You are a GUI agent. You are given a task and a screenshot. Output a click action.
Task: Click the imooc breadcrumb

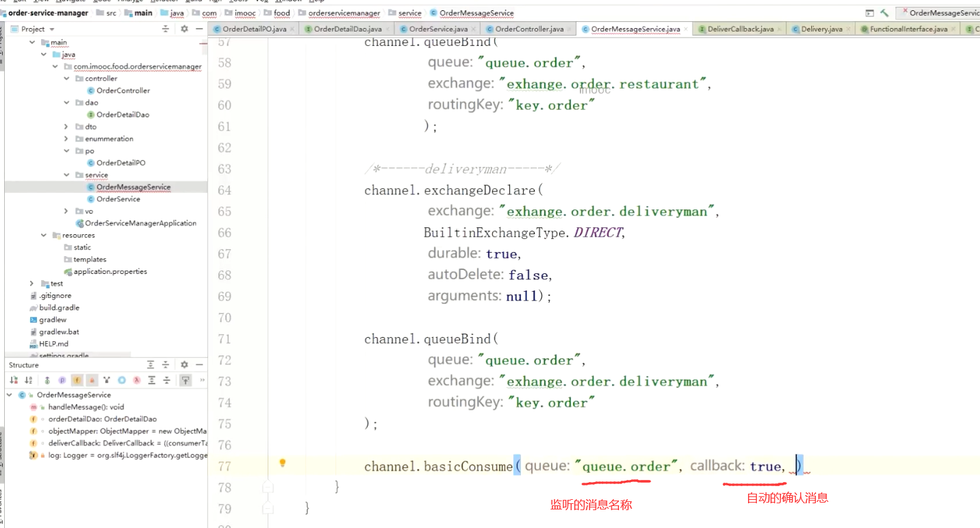[245, 13]
